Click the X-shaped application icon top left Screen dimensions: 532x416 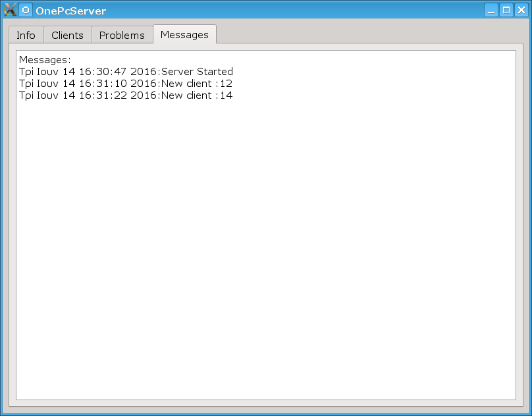point(10,10)
